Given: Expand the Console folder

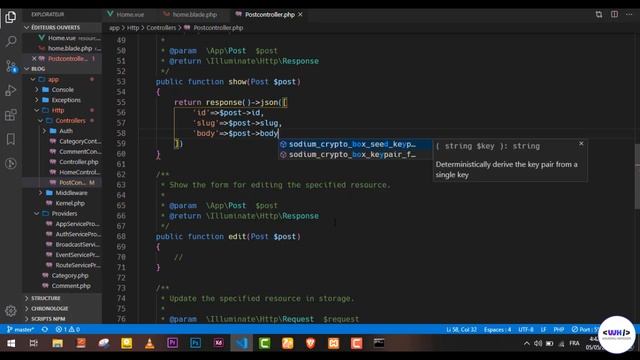Looking at the screenshot, I should point(62,89).
